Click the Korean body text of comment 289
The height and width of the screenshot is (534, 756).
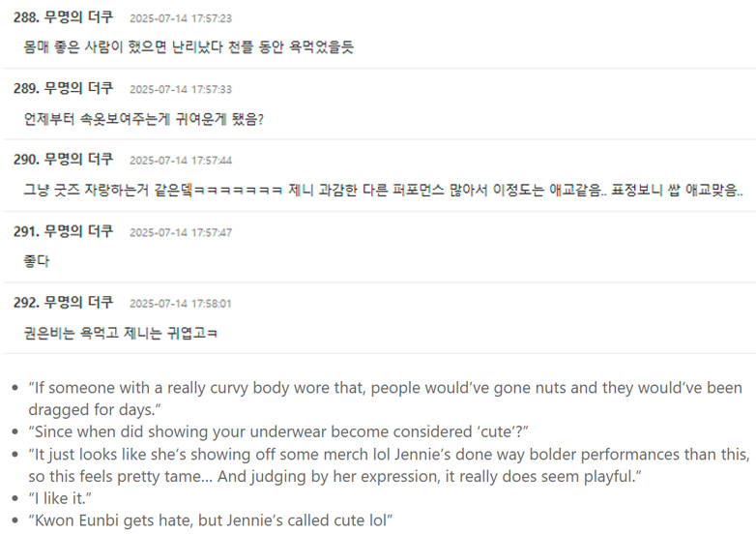(143, 118)
